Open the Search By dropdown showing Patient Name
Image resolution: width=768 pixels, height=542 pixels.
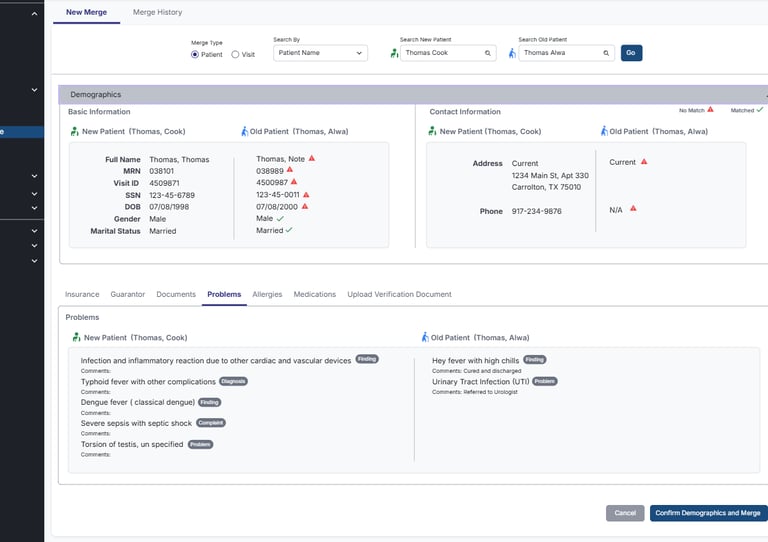[319, 53]
